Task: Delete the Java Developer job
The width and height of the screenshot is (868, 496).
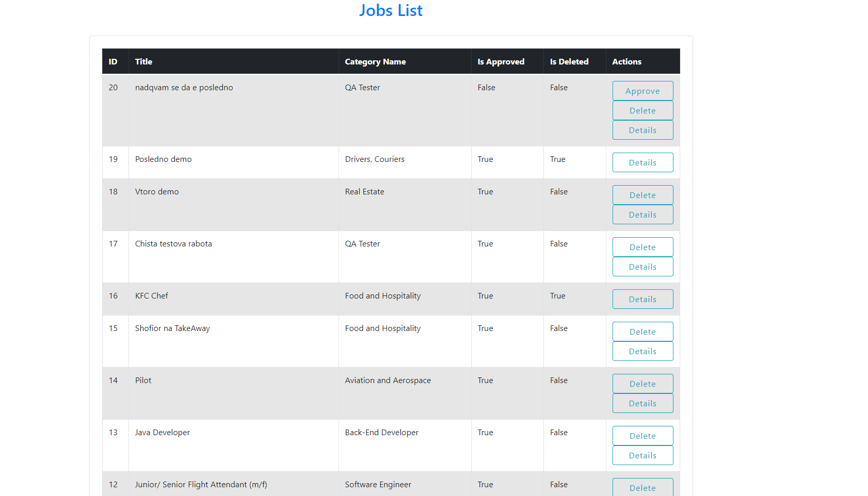Action: point(642,435)
